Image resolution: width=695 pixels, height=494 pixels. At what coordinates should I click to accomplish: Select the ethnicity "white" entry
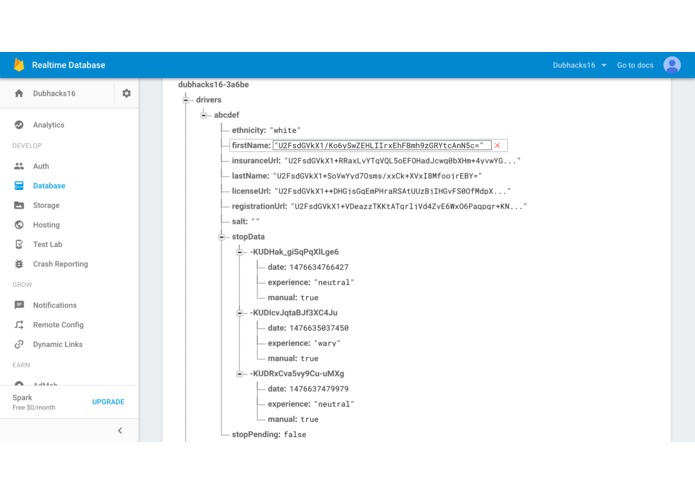(x=266, y=130)
